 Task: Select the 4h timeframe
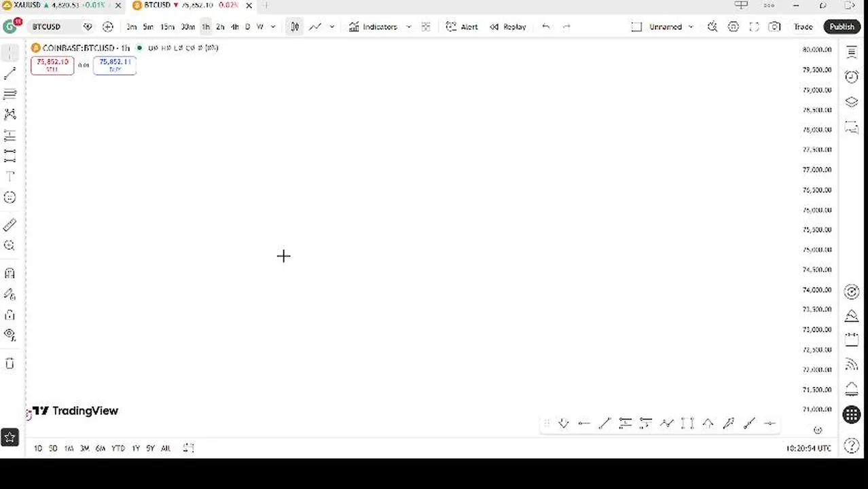234,26
